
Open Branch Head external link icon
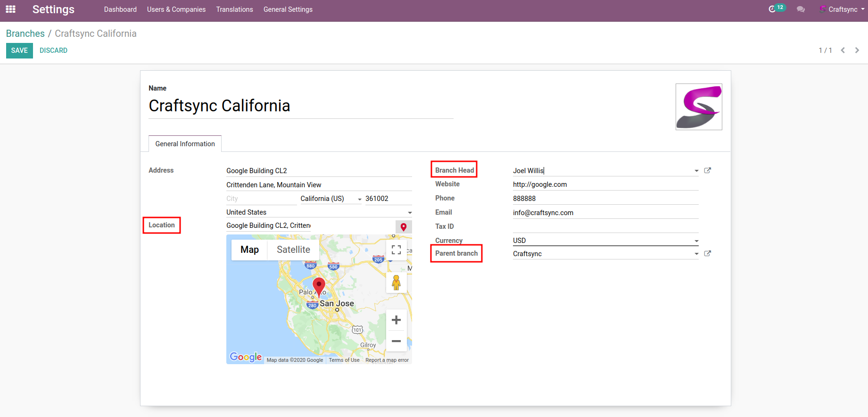click(x=707, y=171)
